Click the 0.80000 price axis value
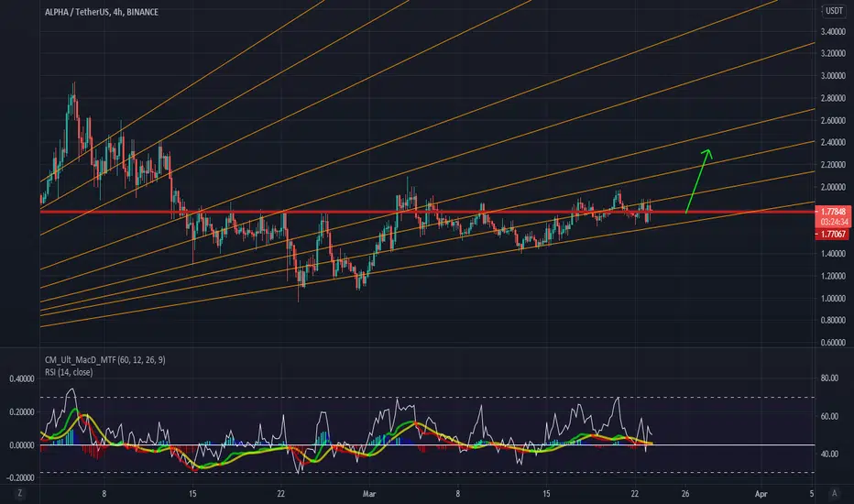 click(833, 321)
